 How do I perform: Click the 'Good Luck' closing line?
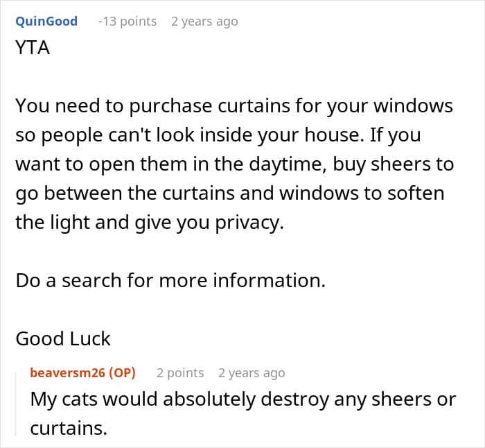click(63, 338)
